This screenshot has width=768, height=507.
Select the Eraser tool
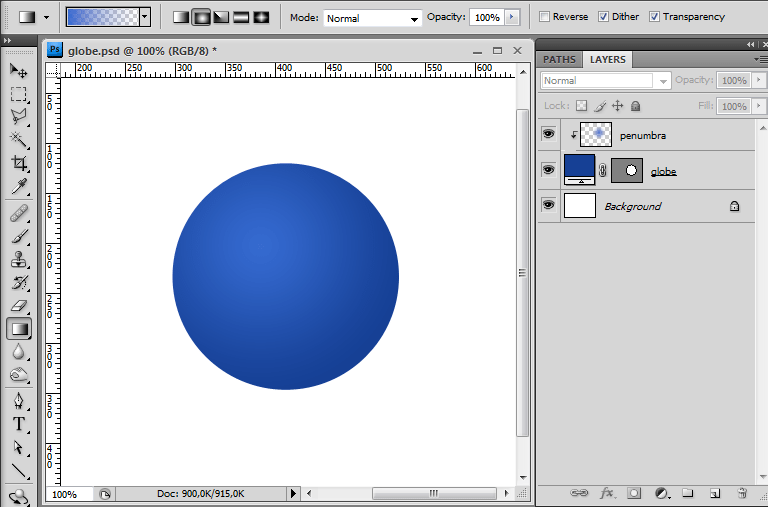19,306
